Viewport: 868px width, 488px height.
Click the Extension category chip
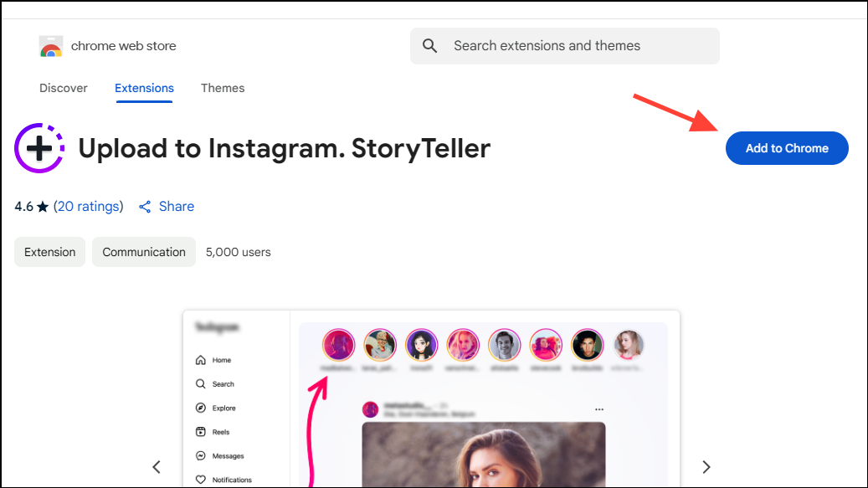point(50,252)
